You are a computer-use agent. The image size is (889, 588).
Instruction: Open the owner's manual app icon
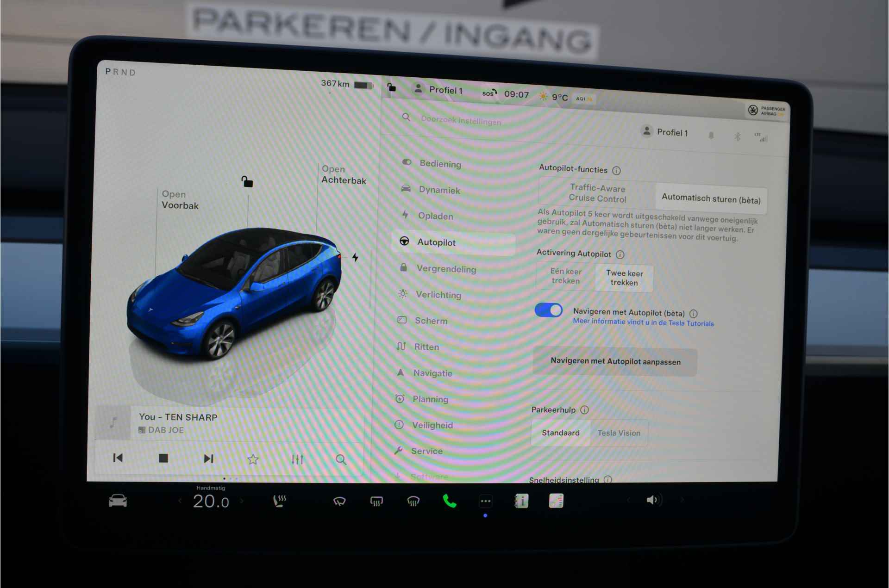coord(521,501)
